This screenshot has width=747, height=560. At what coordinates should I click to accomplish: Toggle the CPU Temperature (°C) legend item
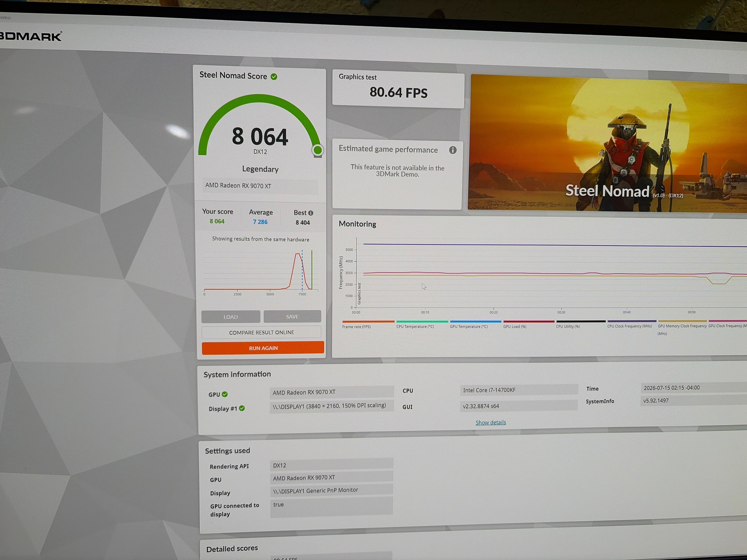point(422,324)
